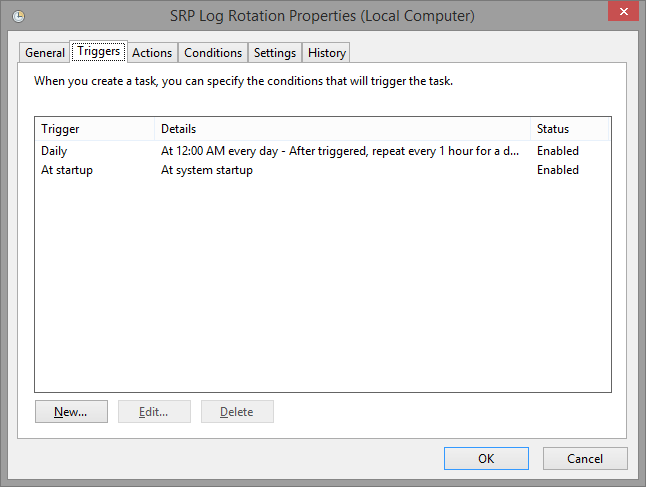Confirm the dialog with OK

pos(486,459)
